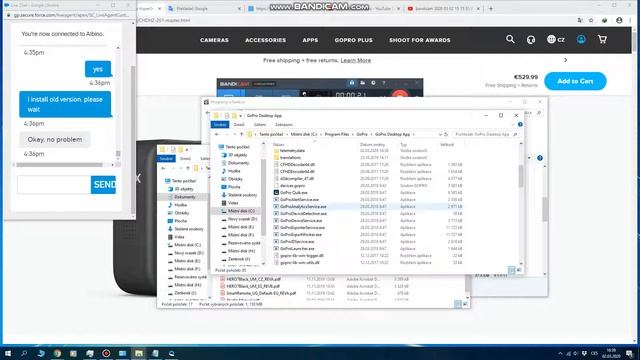Follow the Learn More link
The image size is (640, 360).
coord(356,60)
